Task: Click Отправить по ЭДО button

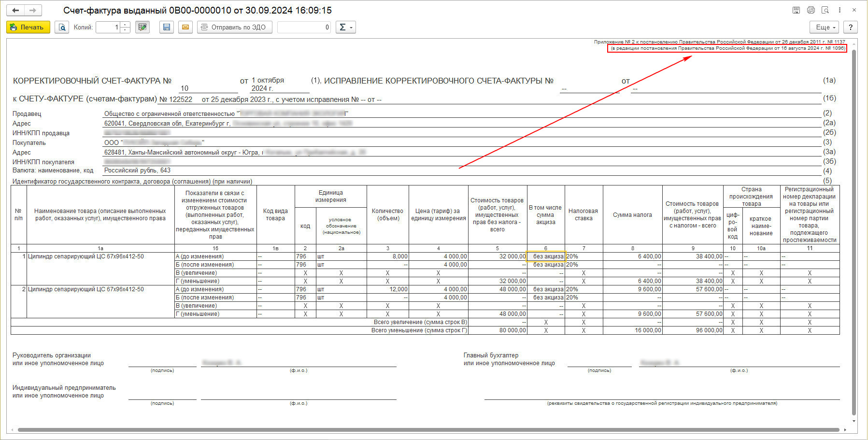Action: tap(235, 27)
